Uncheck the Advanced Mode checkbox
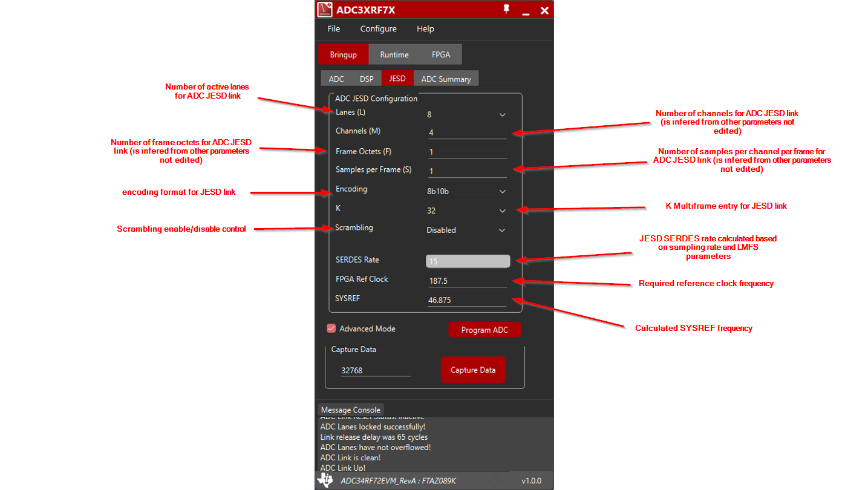Screen dimensions: 868x490 [331, 328]
